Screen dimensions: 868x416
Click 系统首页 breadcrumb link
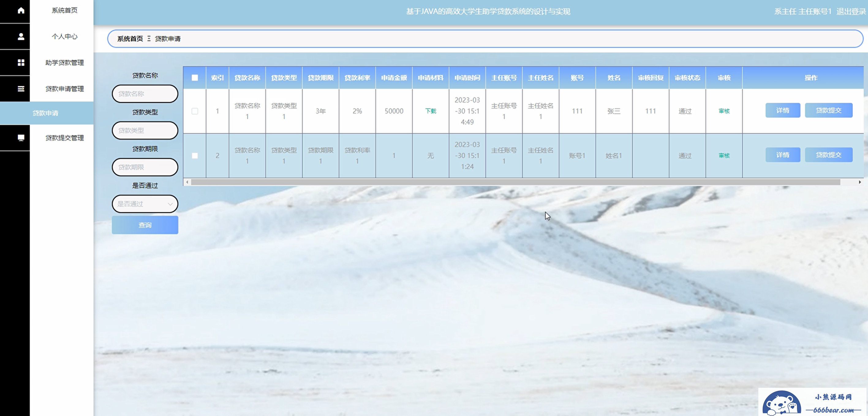[x=130, y=39]
